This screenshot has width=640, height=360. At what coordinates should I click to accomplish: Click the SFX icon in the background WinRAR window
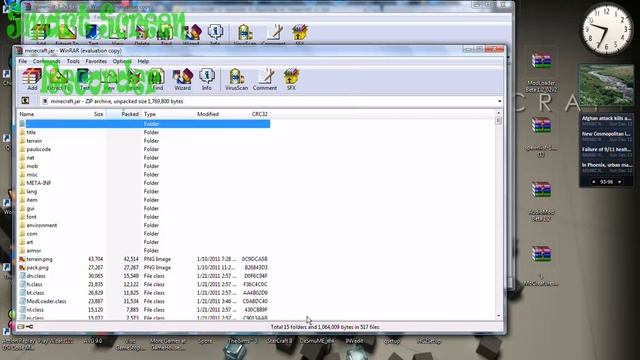[x=300, y=34]
